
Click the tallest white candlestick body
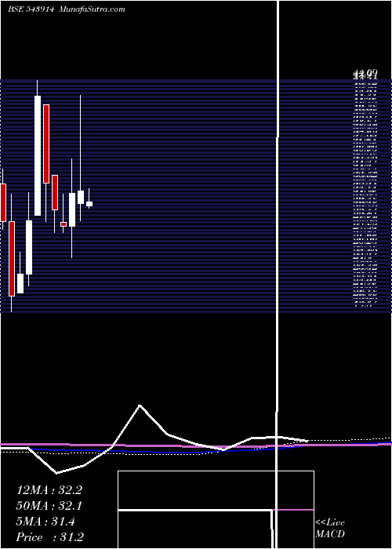click(x=38, y=155)
